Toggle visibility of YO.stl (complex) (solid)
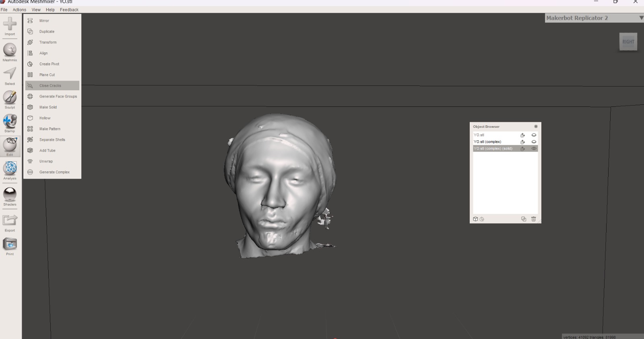 [534, 149]
